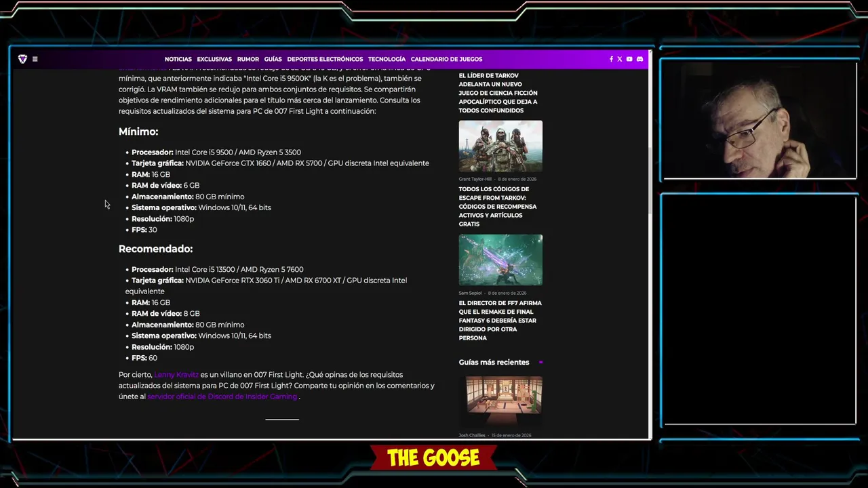The width and height of the screenshot is (868, 488).
Task: Click the 'FPS: 30' line
Action: [x=144, y=230]
